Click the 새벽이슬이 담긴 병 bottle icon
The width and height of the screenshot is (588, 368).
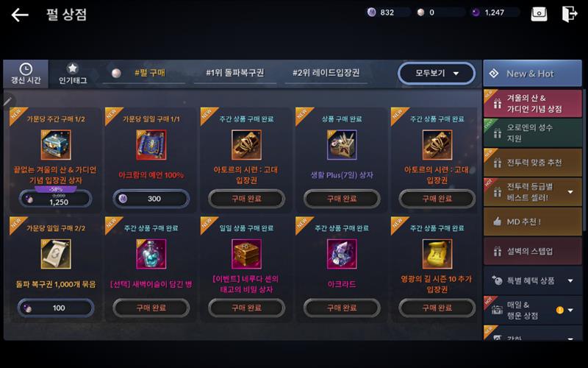click(151, 254)
